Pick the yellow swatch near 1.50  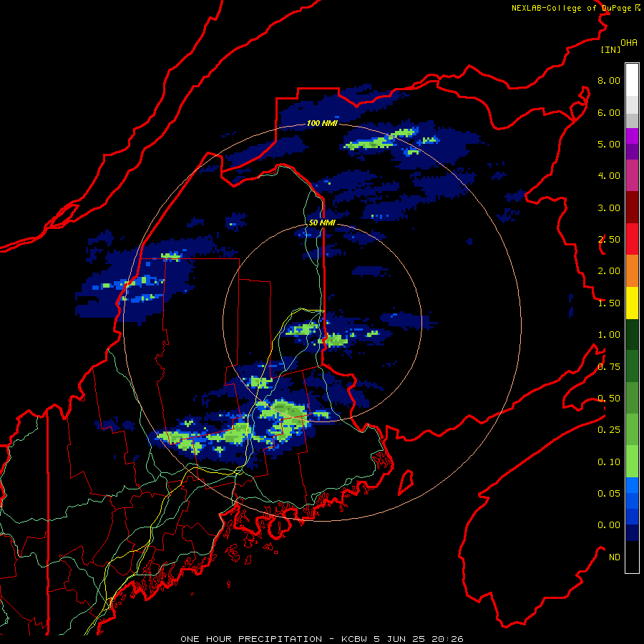tap(632, 303)
